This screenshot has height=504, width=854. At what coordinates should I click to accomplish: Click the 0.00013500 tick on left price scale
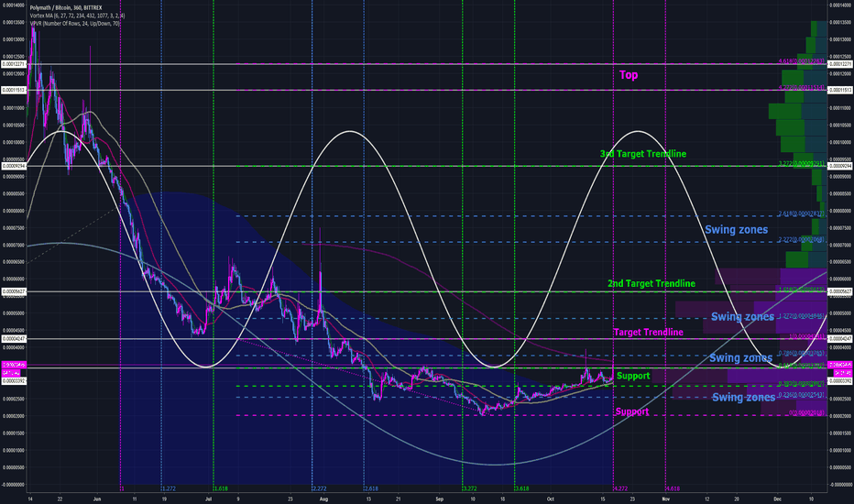13,22
